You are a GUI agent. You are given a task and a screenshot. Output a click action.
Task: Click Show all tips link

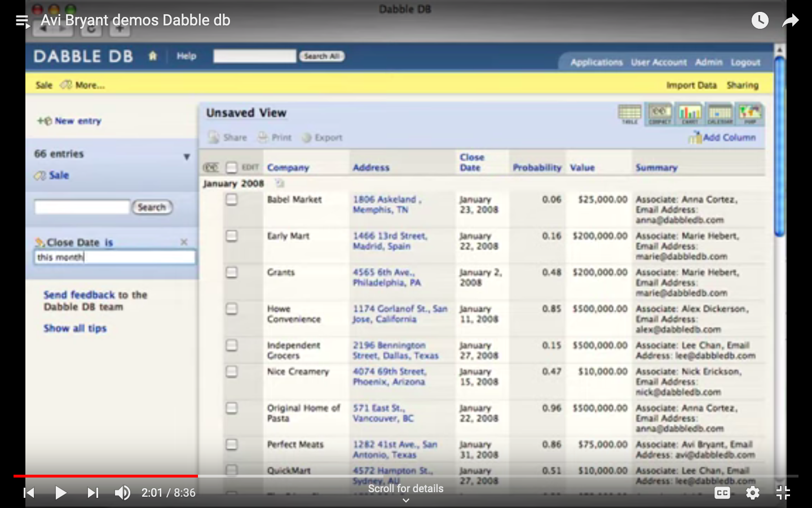(75, 329)
